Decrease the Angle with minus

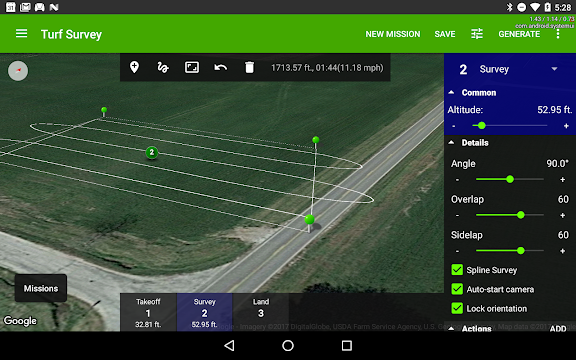457,180
